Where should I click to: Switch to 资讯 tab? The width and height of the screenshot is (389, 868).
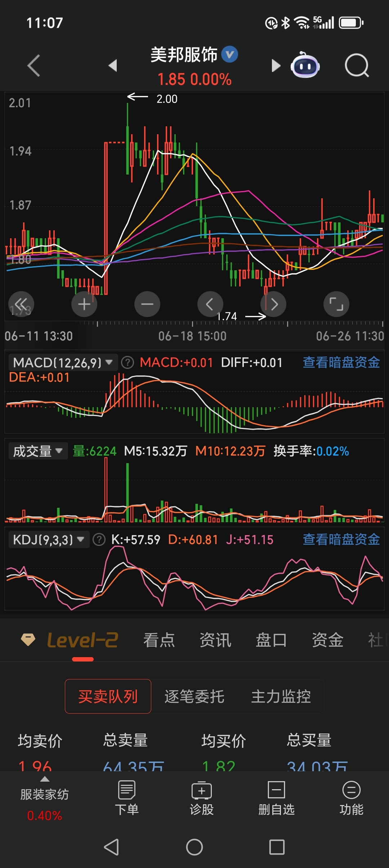coord(215,640)
